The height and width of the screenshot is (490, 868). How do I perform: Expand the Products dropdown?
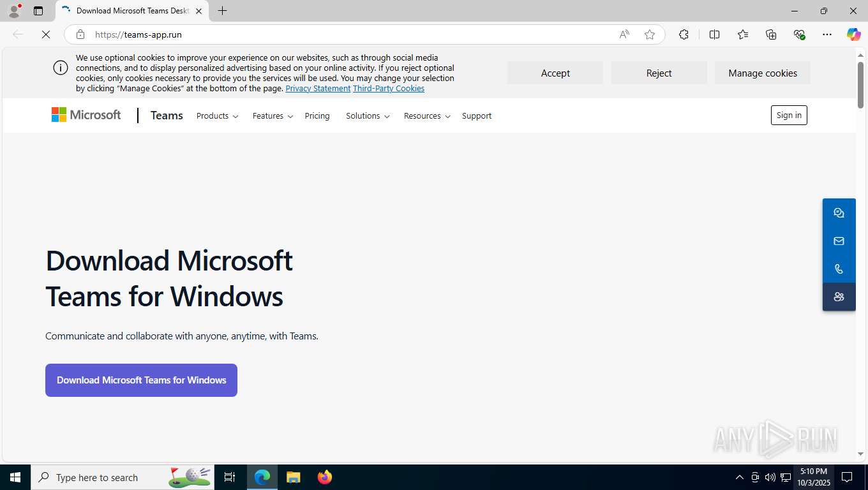click(217, 116)
